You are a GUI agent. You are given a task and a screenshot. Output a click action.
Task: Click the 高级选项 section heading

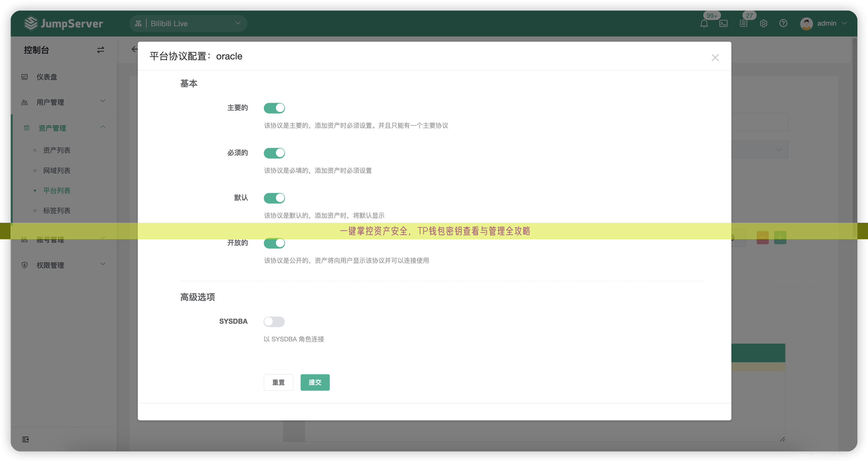(198, 297)
